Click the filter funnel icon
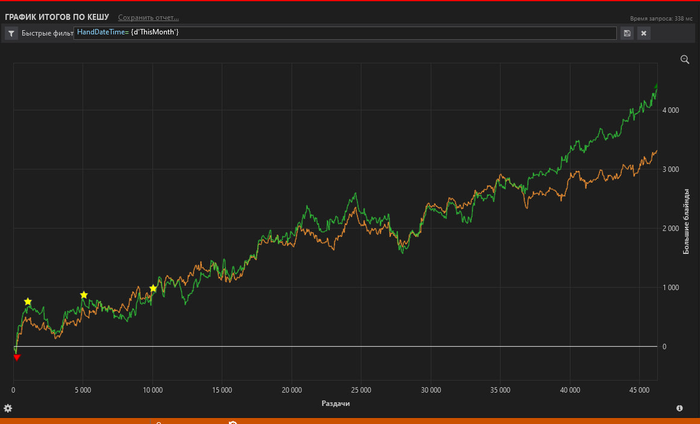700x424 pixels. tap(11, 33)
